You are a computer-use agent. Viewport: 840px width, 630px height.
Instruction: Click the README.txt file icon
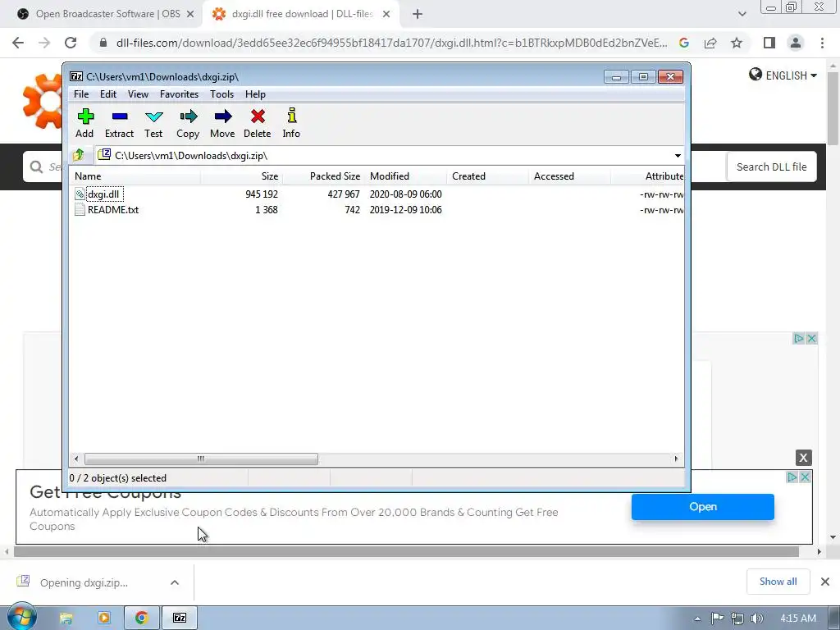[x=80, y=209]
